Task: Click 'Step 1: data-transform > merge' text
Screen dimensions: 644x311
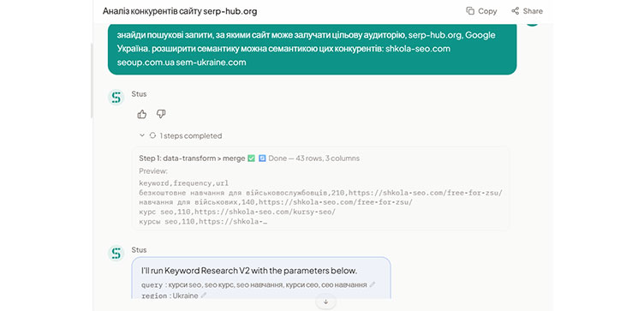Action: 192,158
